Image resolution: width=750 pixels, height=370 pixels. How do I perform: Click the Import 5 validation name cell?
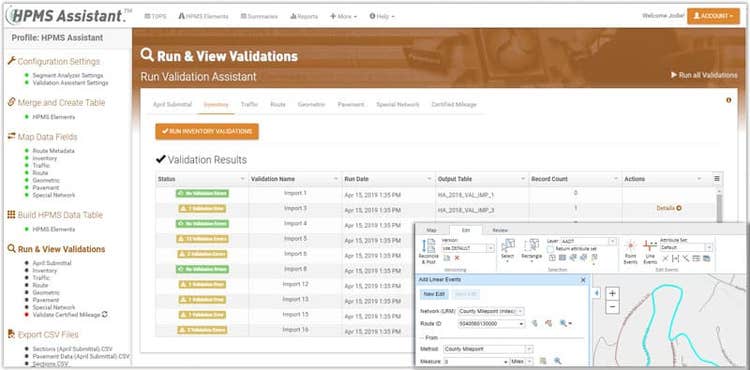[x=295, y=239]
